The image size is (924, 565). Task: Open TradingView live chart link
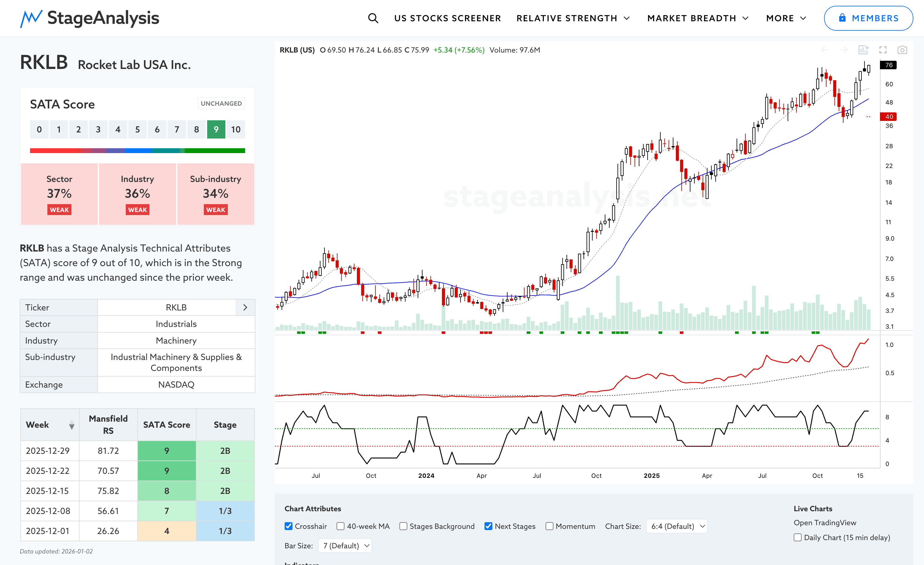825,523
